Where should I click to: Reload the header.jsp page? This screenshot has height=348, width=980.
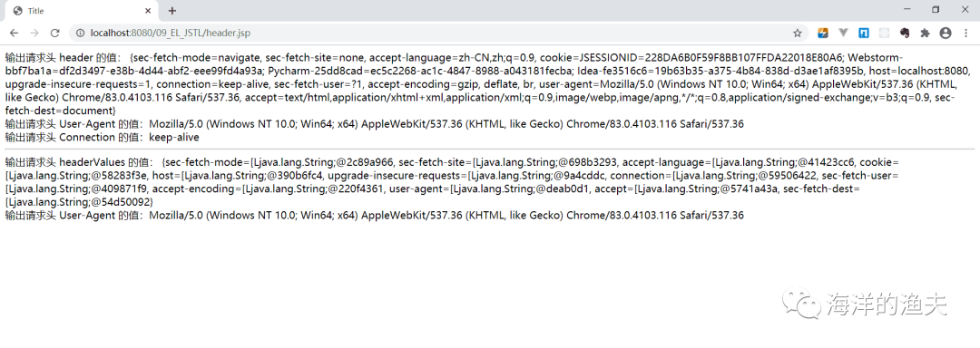pyautogui.click(x=55, y=33)
